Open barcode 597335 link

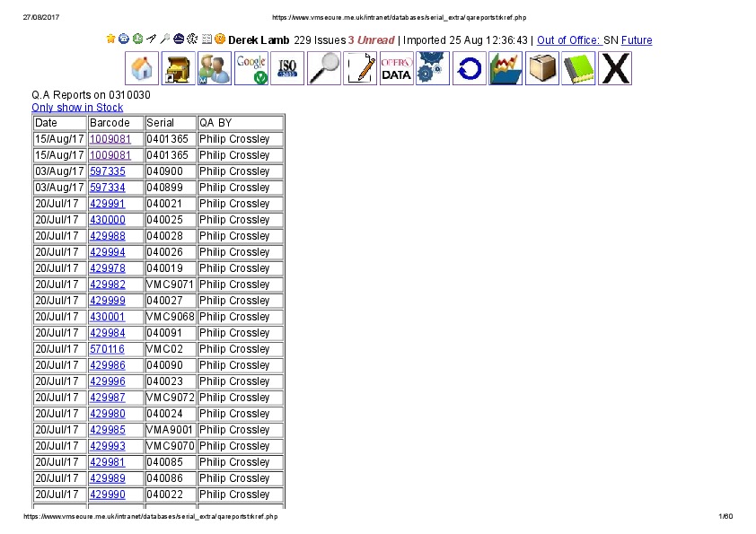click(107, 171)
